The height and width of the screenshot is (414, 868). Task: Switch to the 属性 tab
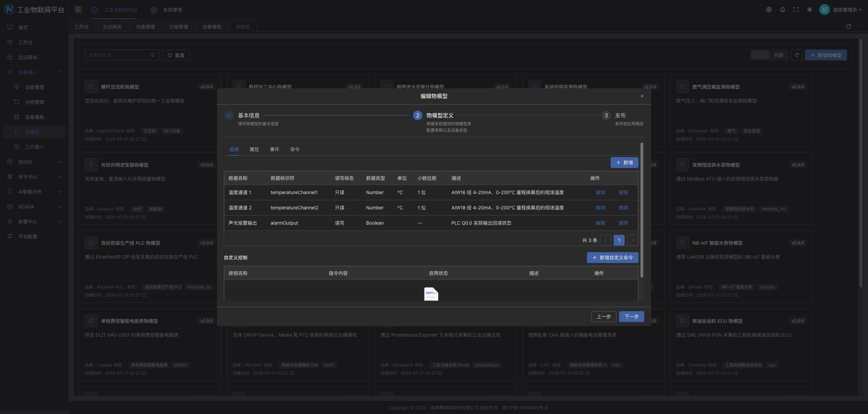pyautogui.click(x=254, y=149)
